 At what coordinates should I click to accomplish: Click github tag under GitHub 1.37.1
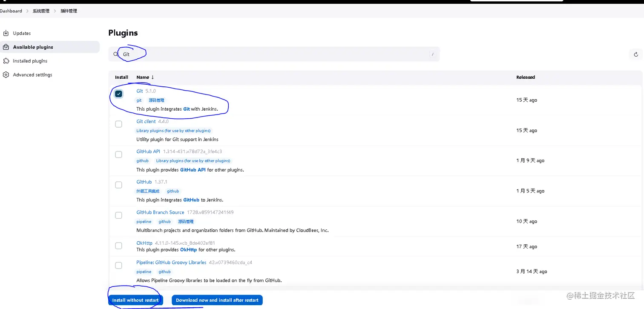click(x=173, y=191)
